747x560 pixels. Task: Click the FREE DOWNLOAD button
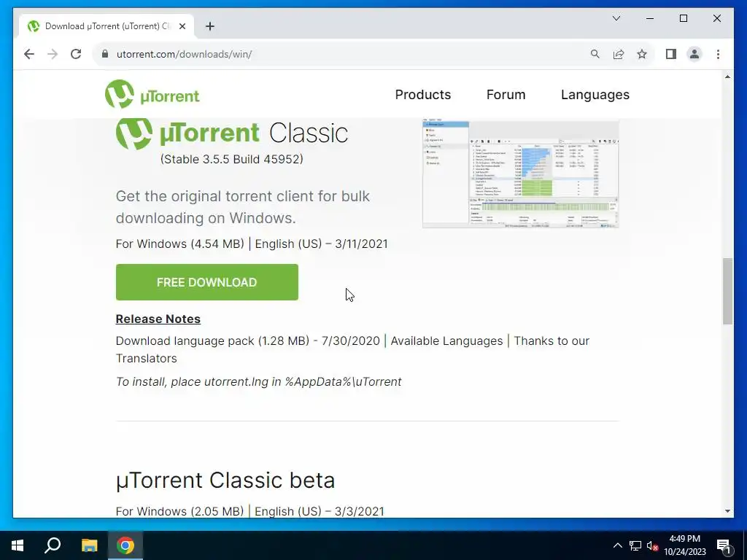tap(206, 282)
